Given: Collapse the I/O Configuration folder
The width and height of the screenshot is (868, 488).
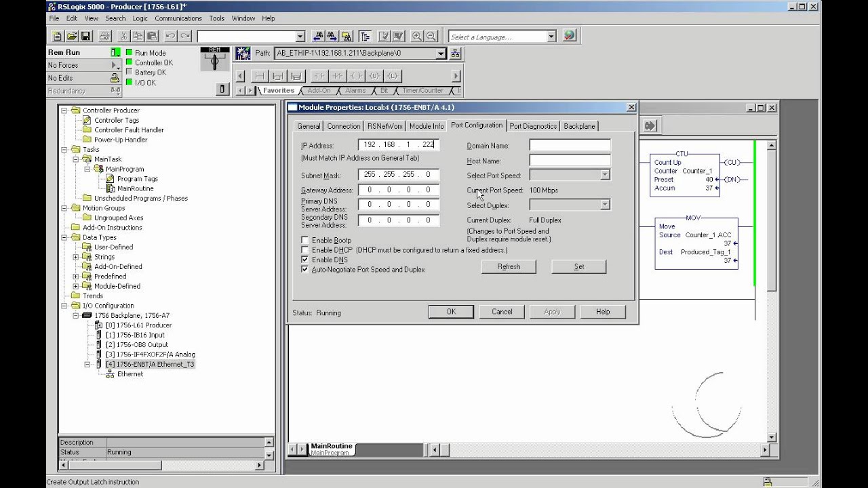Looking at the screenshot, I should point(64,306).
